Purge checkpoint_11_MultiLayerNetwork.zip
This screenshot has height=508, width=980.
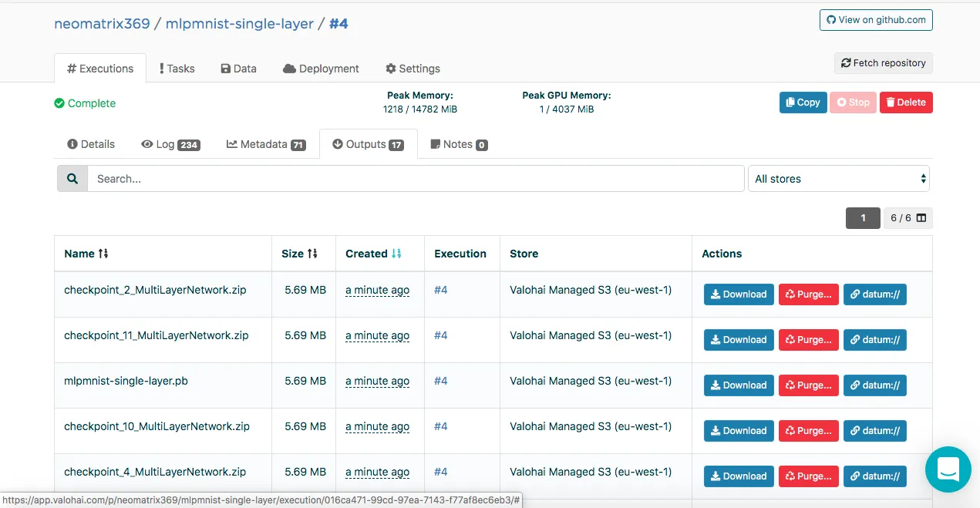[809, 340]
